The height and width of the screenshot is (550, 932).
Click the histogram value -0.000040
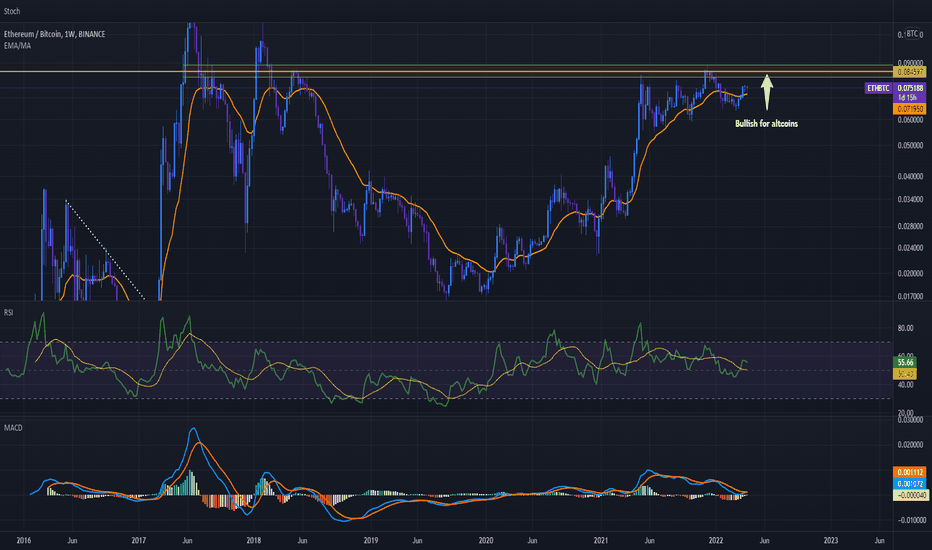coord(910,495)
